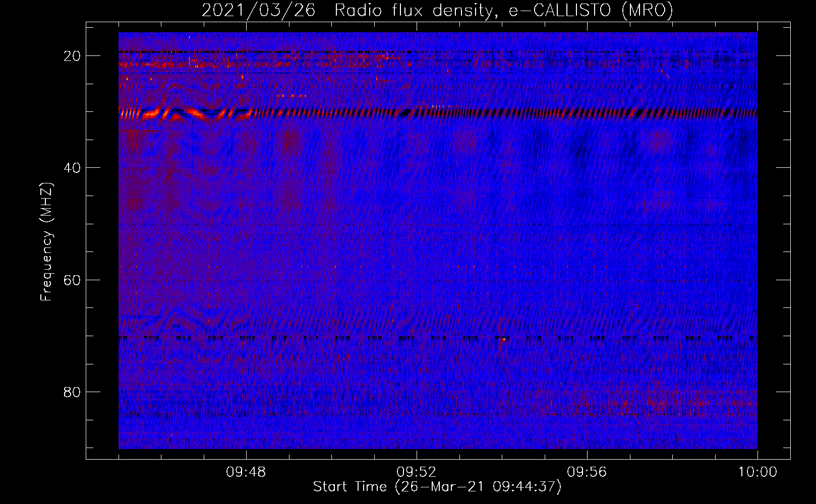The height and width of the screenshot is (504, 816).
Task: Click the 80 MHz frequency tick label
Action: click(73, 392)
